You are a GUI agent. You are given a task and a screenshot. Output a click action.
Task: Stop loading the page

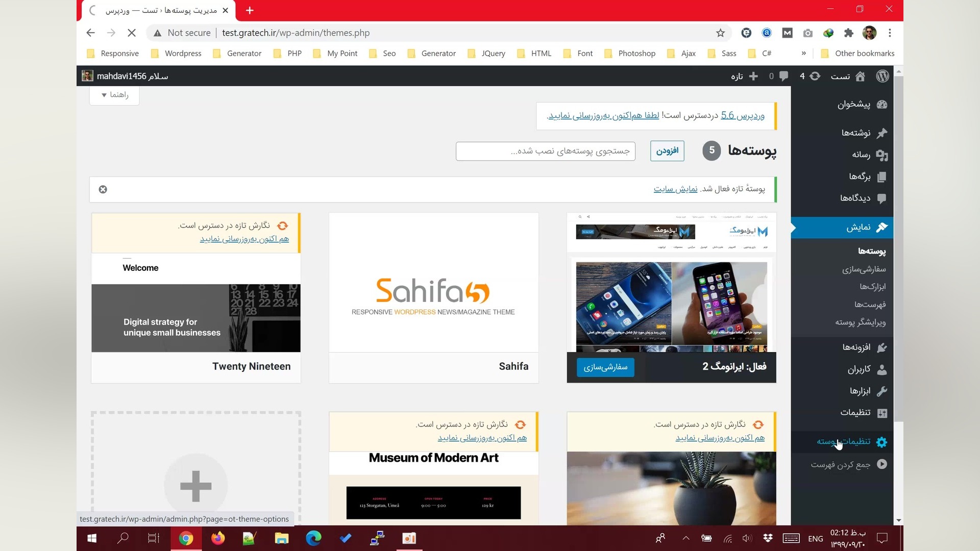132,33
